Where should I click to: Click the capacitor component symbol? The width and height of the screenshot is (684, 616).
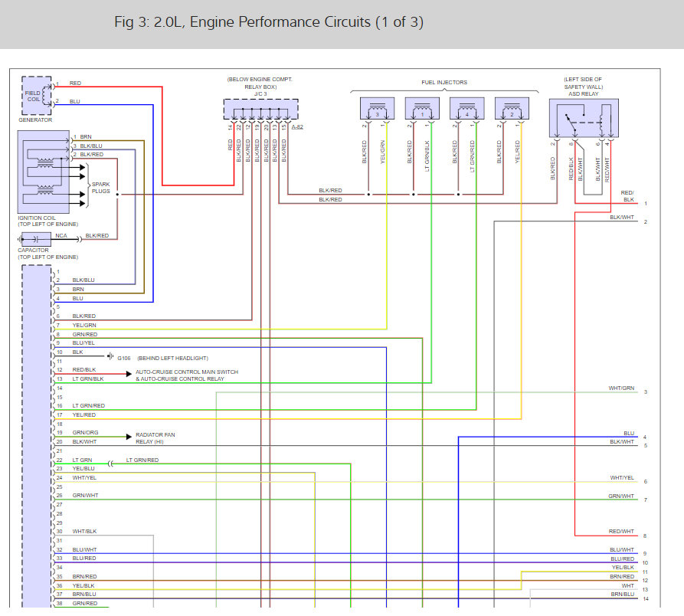click(x=36, y=239)
